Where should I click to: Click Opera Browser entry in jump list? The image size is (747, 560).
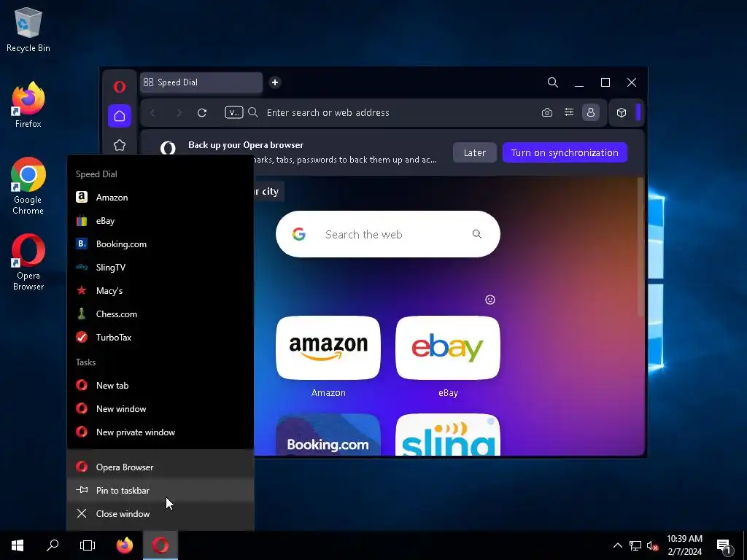[160, 467]
